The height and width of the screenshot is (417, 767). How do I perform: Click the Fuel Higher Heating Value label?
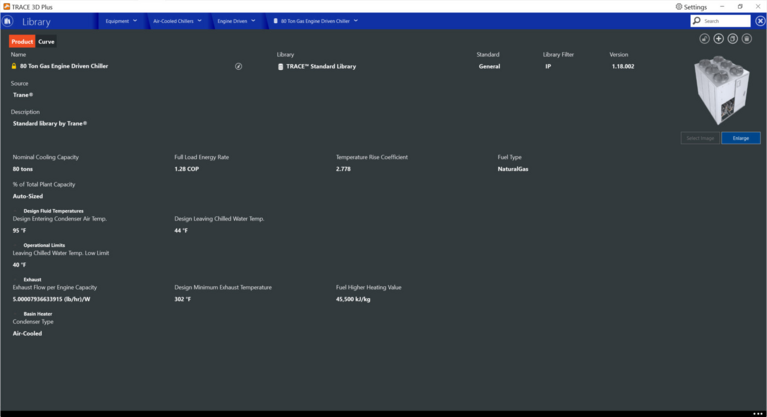[368, 287]
